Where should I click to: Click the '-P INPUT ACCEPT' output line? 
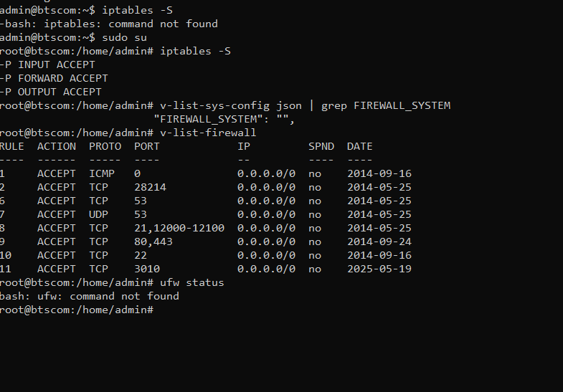click(x=47, y=64)
